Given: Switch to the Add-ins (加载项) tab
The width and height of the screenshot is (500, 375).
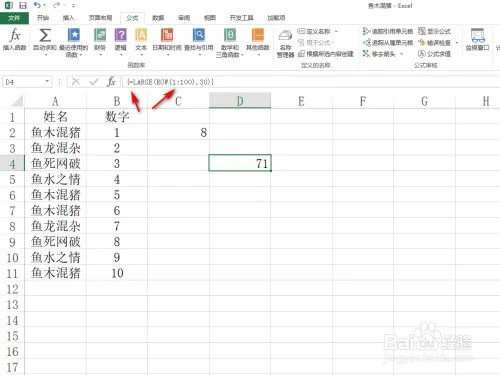Looking at the screenshot, I should [276, 18].
